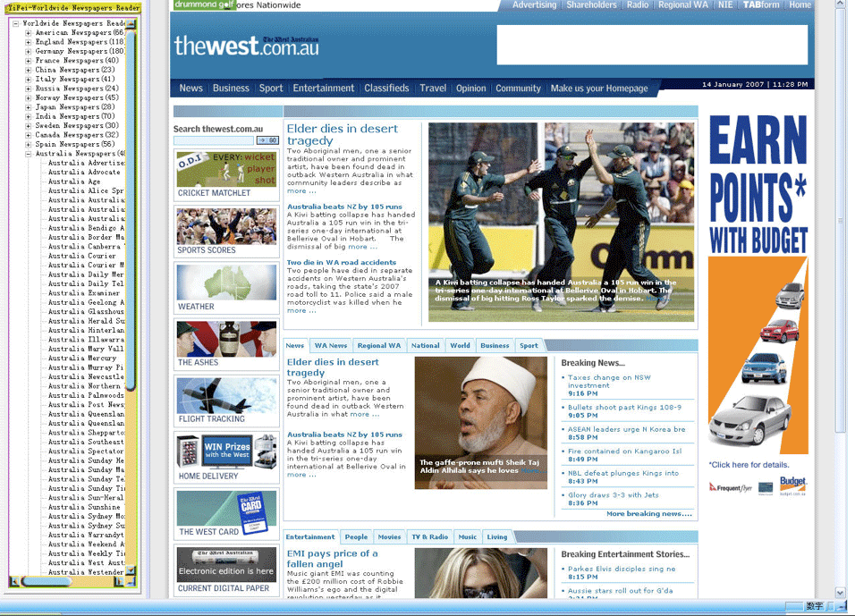855x616 pixels.
Task: Open the Classifieds menu in the navigation bar
Action: pyautogui.click(x=386, y=89)
